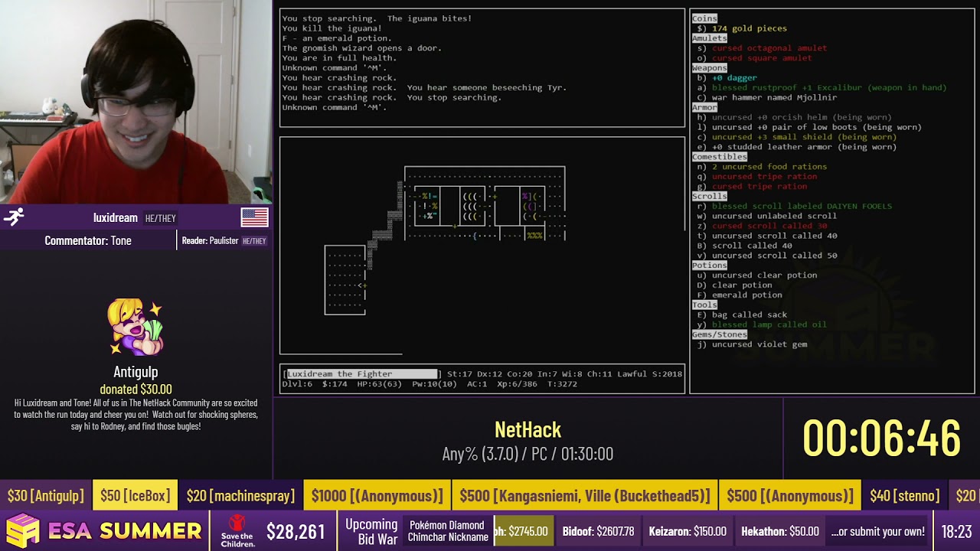Click the United States flag icon

click(254, 217)
